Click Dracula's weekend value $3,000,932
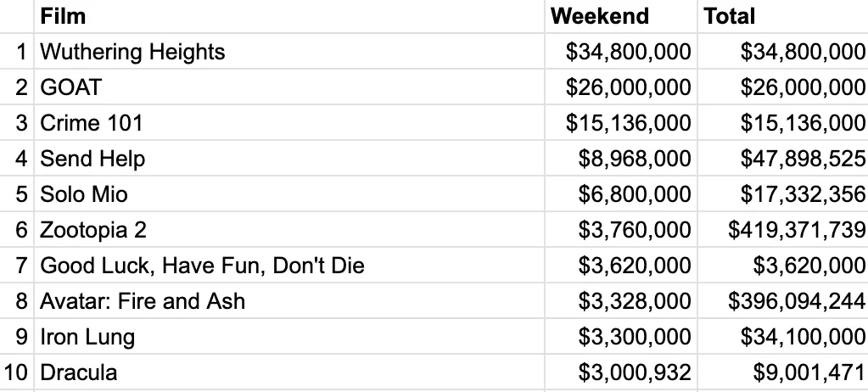The height and width of the screenshot is (392, 868). (x=634, y=372)
